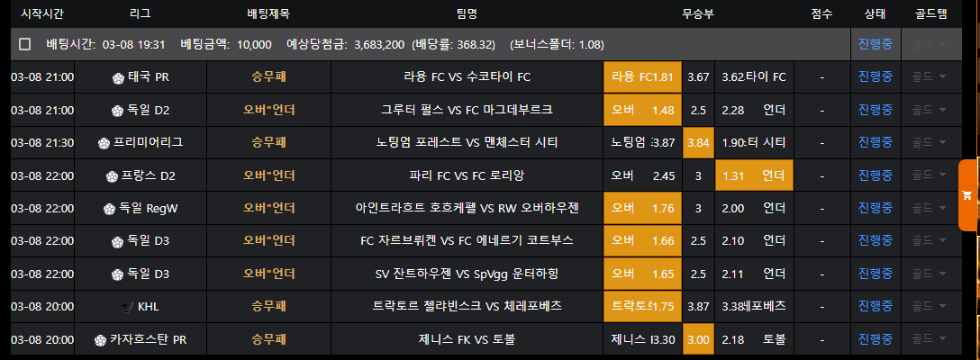Viewport: 980px width, 360px height.
Task: Click the orange 언더 1.31 odds cell
Action: click(x=754, y=175)
